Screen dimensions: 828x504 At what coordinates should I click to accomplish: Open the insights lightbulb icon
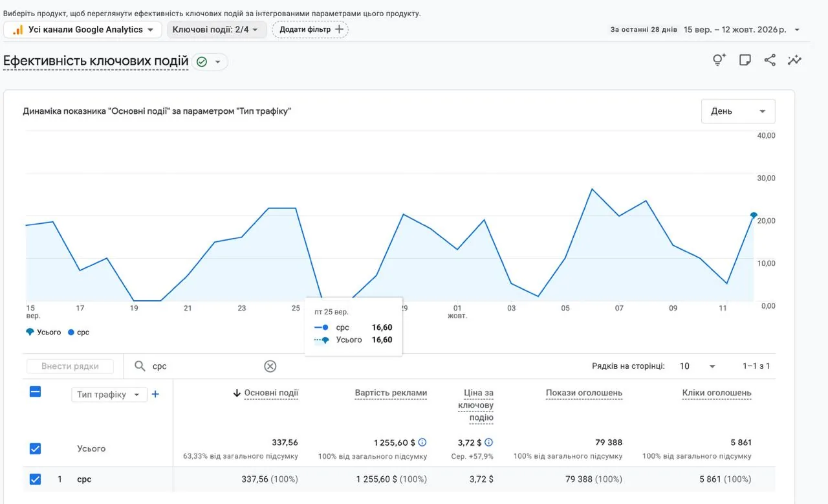pyautogui.click(x=719, y=60)
